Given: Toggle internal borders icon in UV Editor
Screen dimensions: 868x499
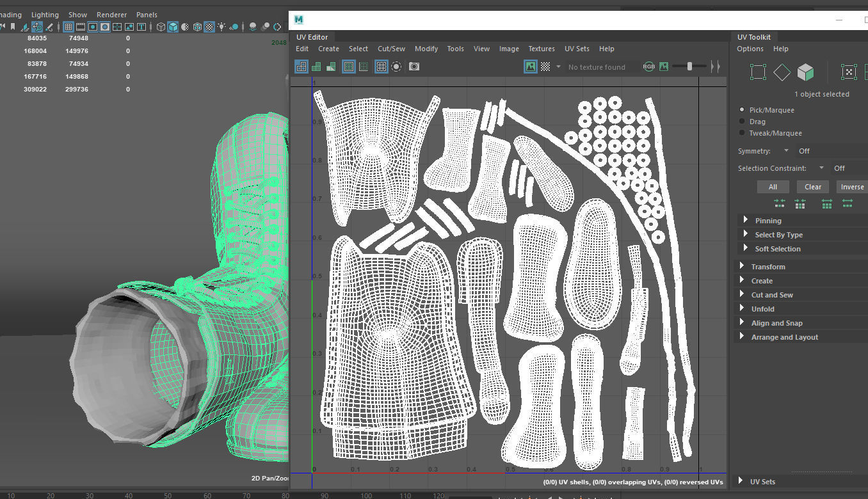Looking at the screenshot, I should tap(364, 67).
